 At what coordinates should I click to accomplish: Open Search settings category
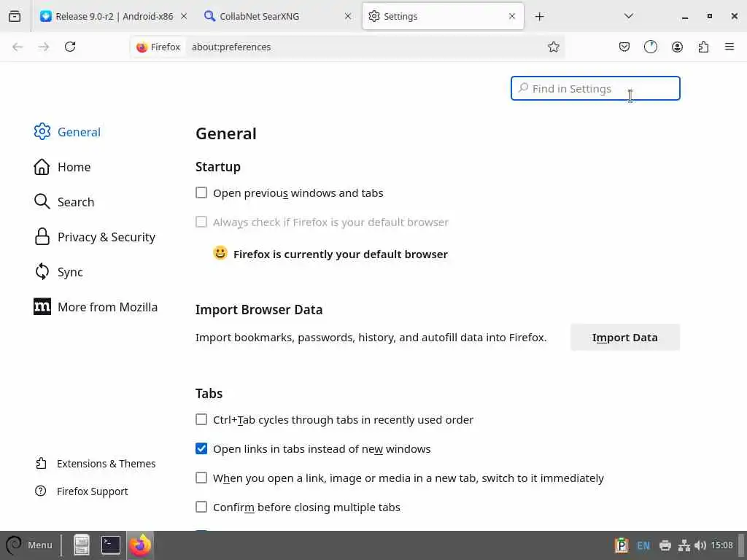click(x=64, y=202)
